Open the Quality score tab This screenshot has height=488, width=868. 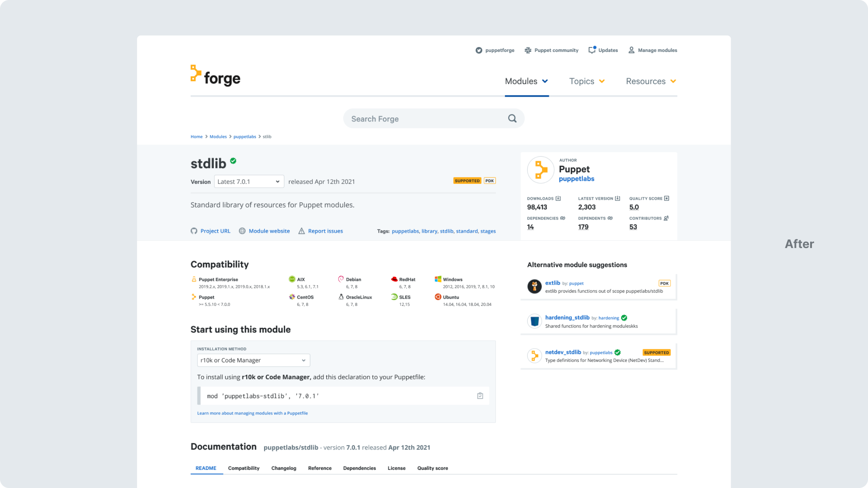pos(432,468)
